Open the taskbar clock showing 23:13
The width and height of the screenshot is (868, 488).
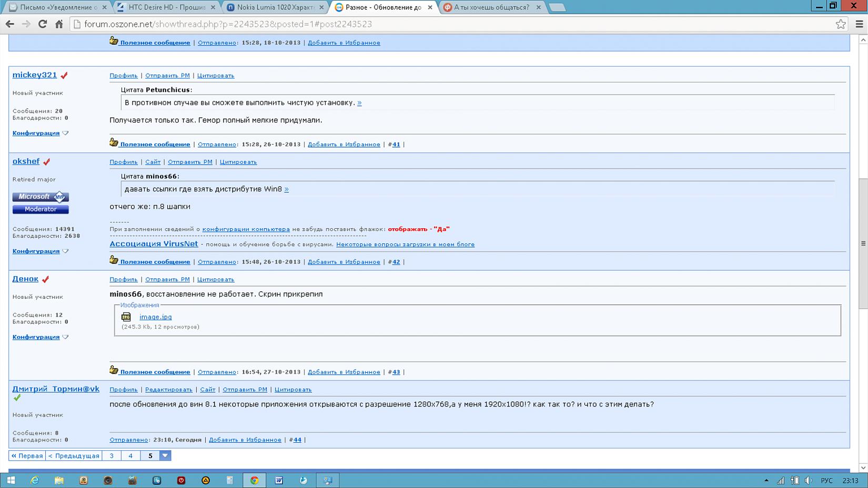pos(850,480)
